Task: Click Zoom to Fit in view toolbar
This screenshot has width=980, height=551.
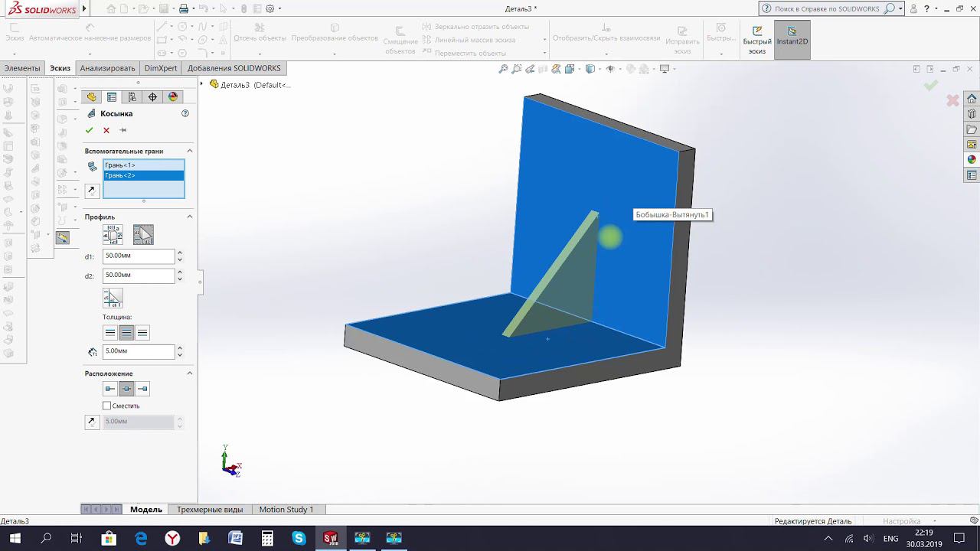Action: coord(503,69)
